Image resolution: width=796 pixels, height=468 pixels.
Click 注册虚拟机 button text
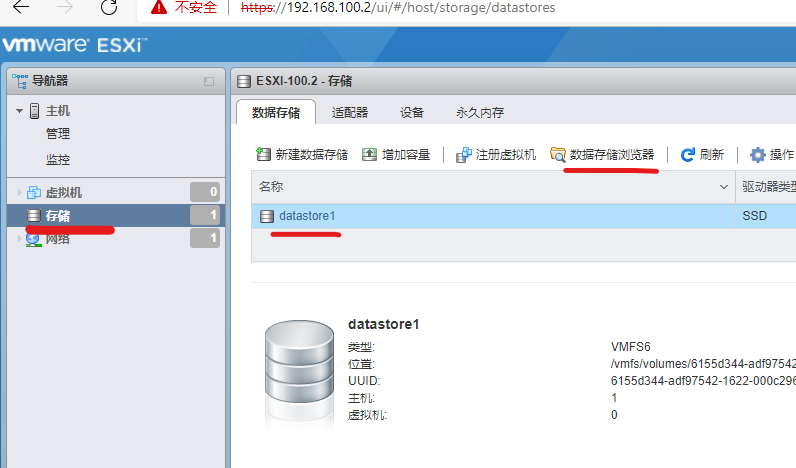(x=506, y=154)
